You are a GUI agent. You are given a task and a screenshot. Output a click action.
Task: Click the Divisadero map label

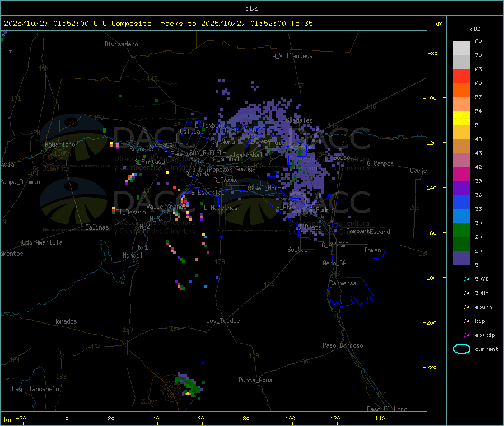click(121, 44)
